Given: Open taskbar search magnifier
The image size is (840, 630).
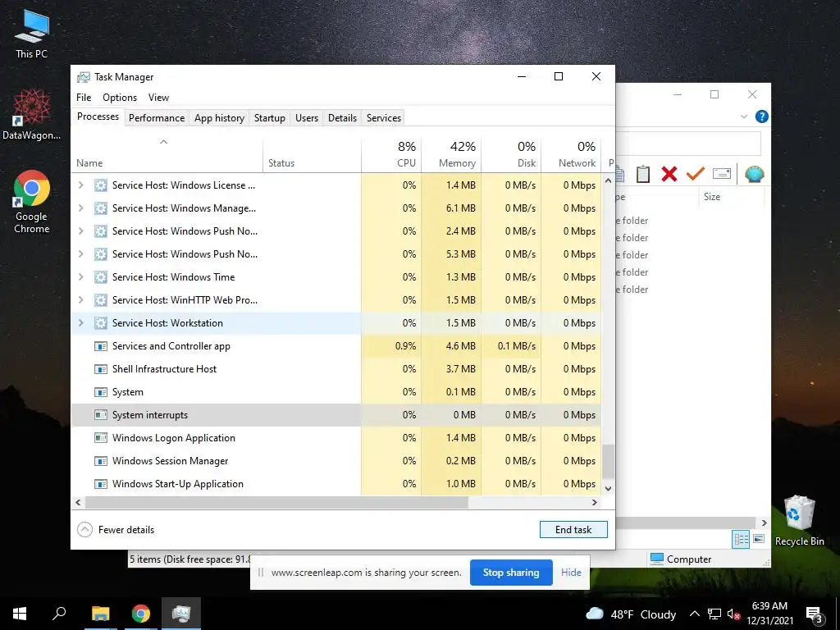Looking at the screenshot, I should click(59, 614).
